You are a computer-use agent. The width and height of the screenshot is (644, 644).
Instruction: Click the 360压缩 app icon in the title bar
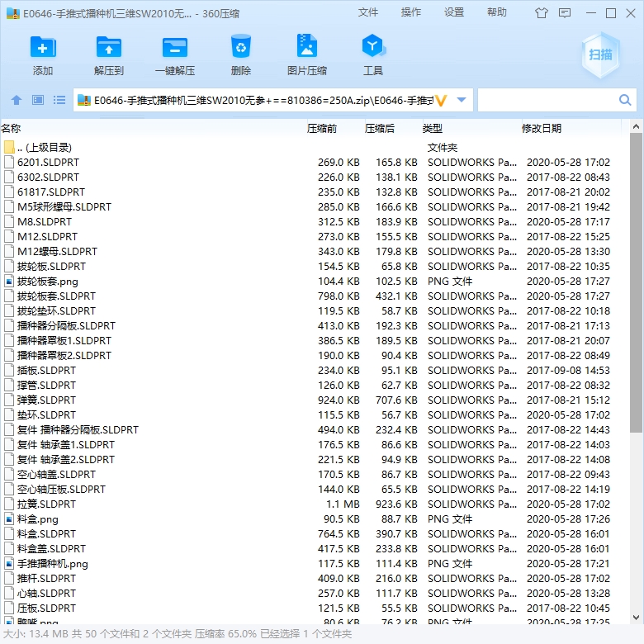click(x=13, y=13)
